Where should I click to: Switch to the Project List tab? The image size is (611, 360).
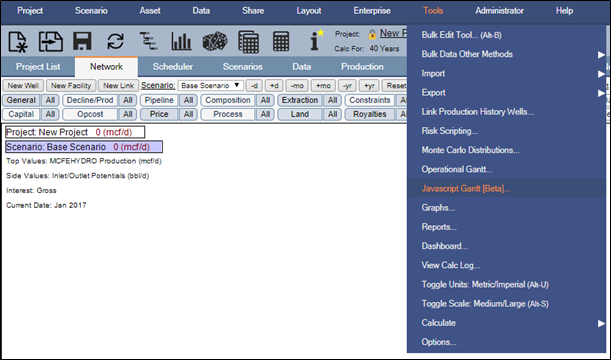point(38,67)
